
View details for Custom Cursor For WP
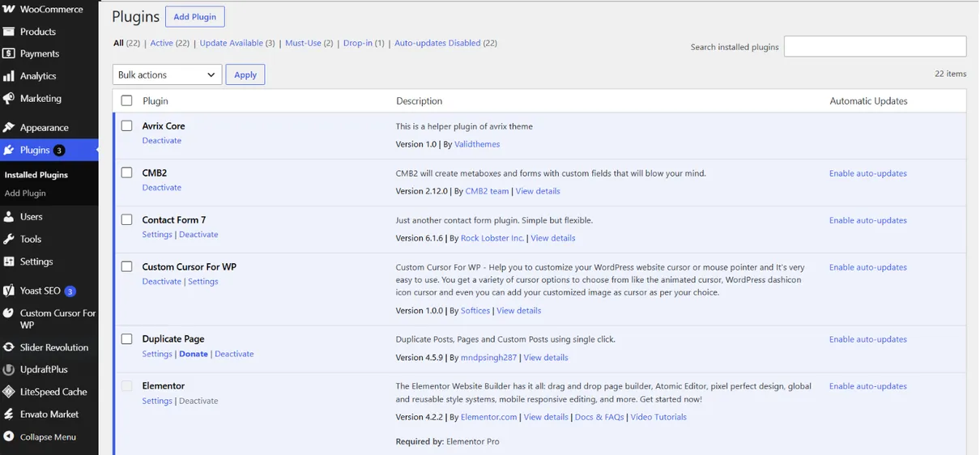click(519, 311)
